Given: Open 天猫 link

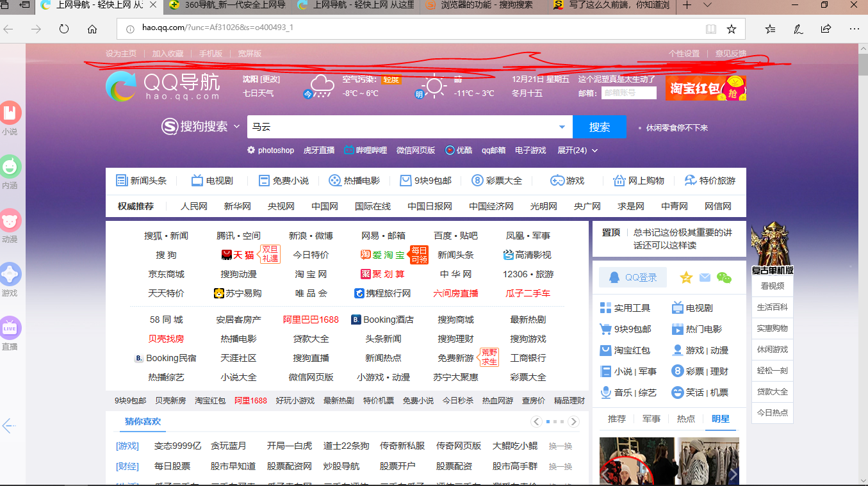Looking at the screenshot, I should coord(237,255).
